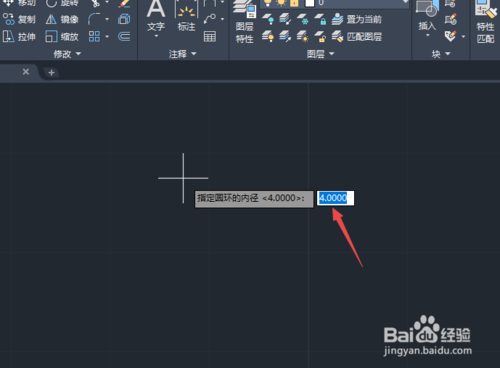Select the Copy (复制) tool

19,19
